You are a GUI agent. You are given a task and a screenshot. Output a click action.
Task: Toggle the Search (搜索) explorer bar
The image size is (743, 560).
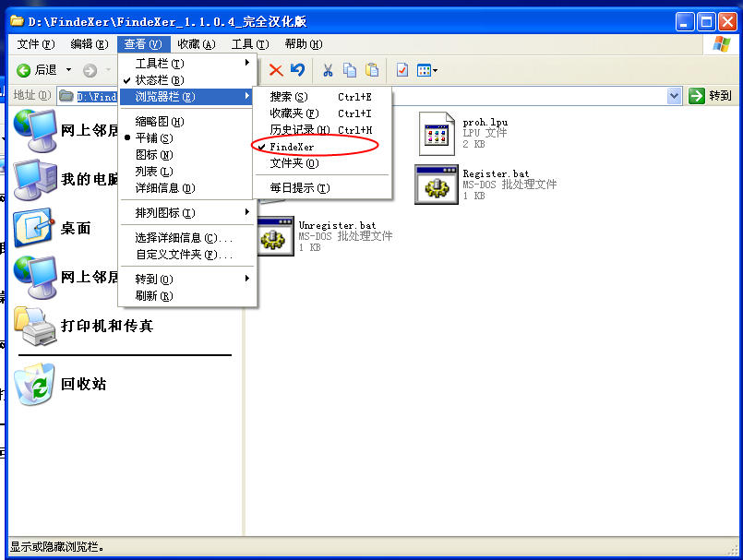[x=323, y=97]
